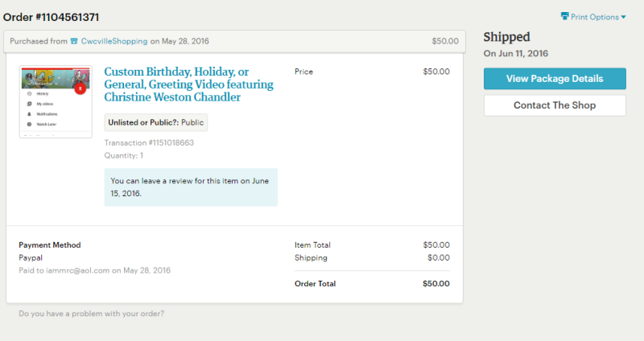Click the Transaction #1151018663 text
The image size is (644, 341).
pos(149,143)
